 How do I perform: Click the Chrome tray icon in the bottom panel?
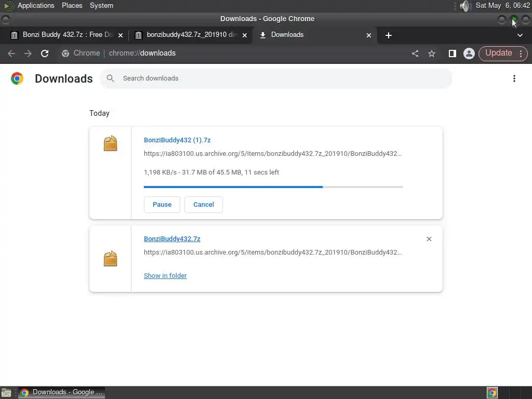[x=492, y=393]
